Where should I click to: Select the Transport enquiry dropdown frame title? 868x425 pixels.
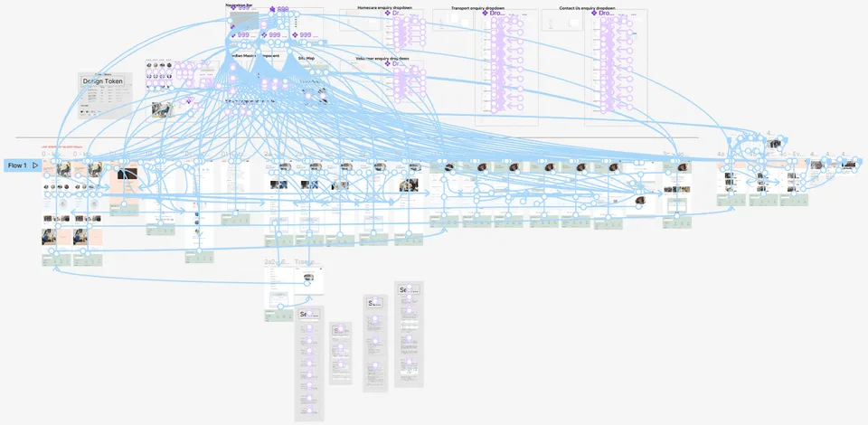click(x=477, y=8)
